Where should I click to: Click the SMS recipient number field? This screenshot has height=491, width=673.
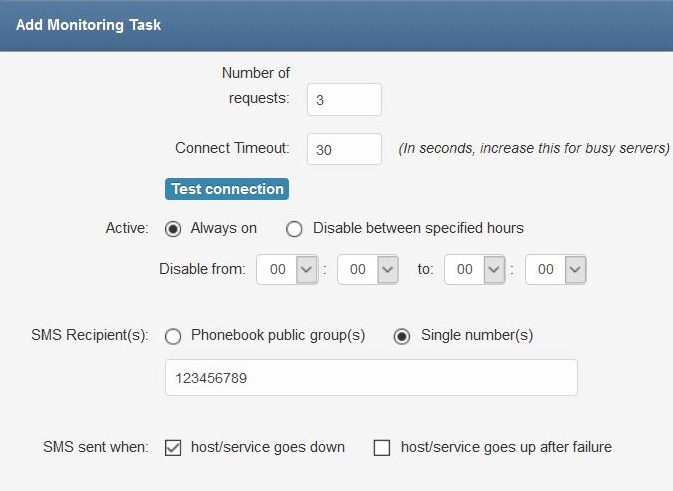(x=371, y=378)
